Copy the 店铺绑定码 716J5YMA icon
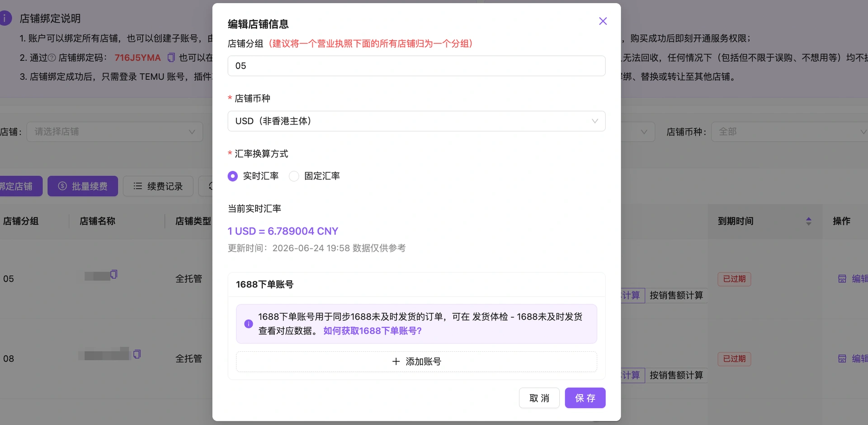This screenshot has height=425, width=868. 171,57
